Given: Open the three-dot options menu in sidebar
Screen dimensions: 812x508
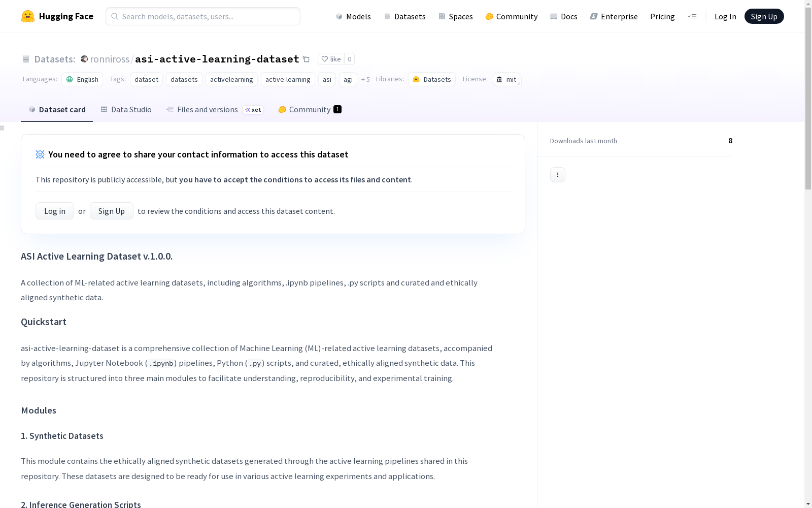Looking at the screenshot, I should click(558, 175).
